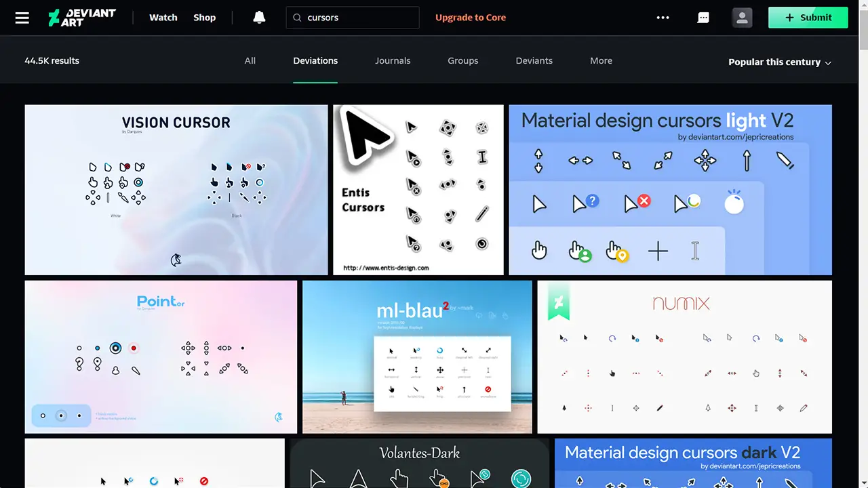Click the search magnifier icon
The height and width of the screenshot is (488, 868).
point(297,18)
